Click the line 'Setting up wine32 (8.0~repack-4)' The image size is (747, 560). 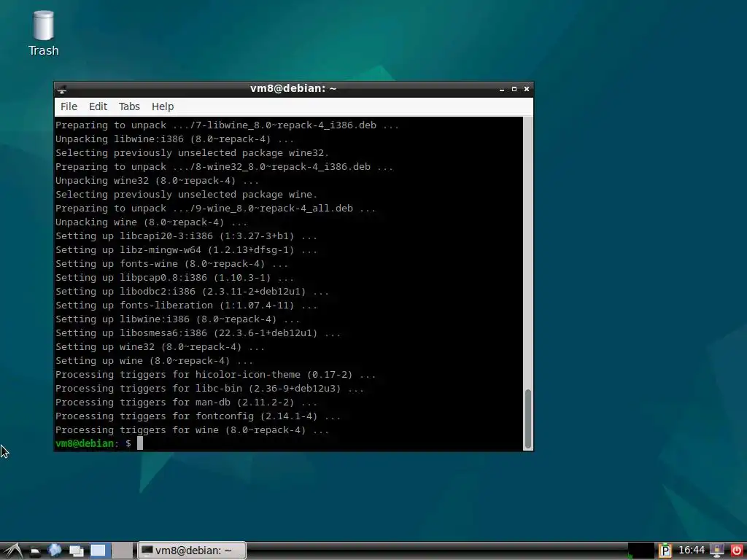point(160,347)
